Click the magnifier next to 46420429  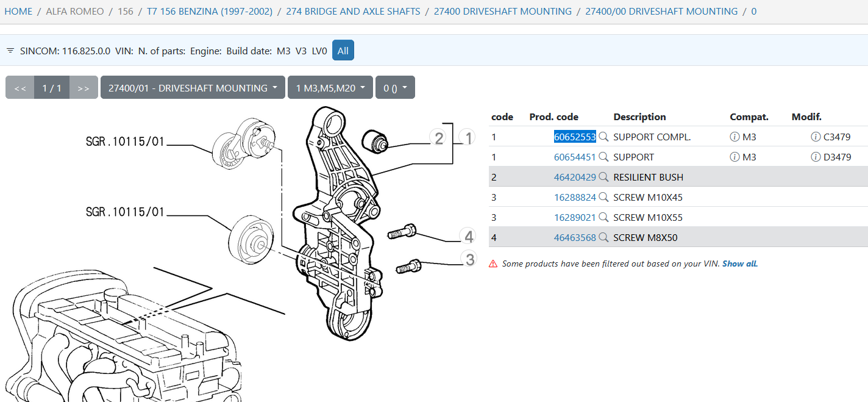pyautogui.click(x=604, y=177)
